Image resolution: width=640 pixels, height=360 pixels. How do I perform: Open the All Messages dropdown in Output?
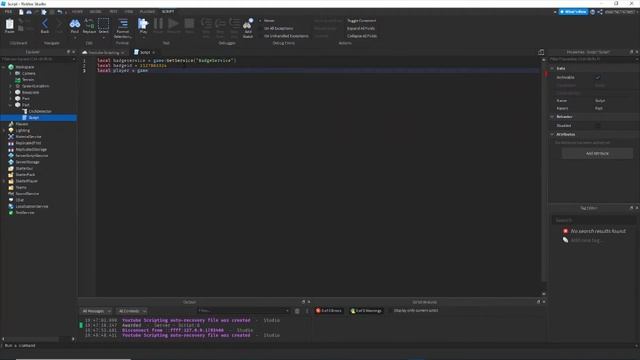(x=96, y=311)
